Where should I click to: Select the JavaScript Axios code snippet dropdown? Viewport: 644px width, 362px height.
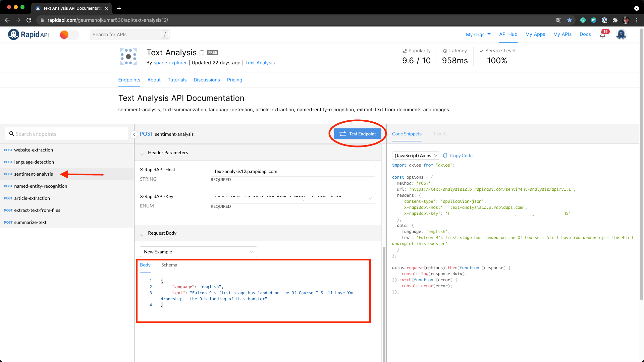click(x=415, y=156)
